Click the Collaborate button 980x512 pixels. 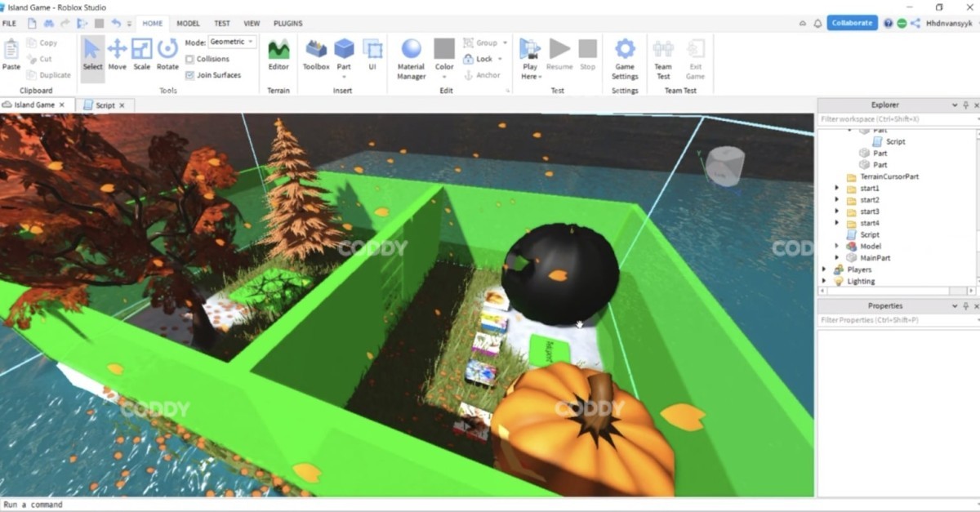point(852,23)
